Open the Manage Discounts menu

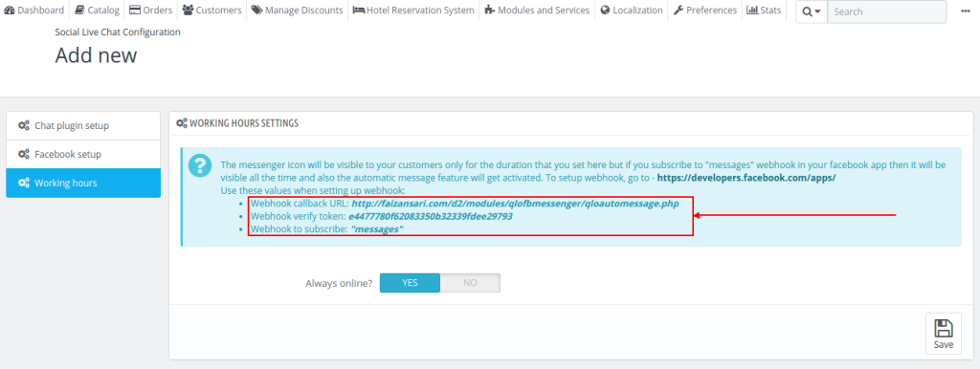point(298,10)
